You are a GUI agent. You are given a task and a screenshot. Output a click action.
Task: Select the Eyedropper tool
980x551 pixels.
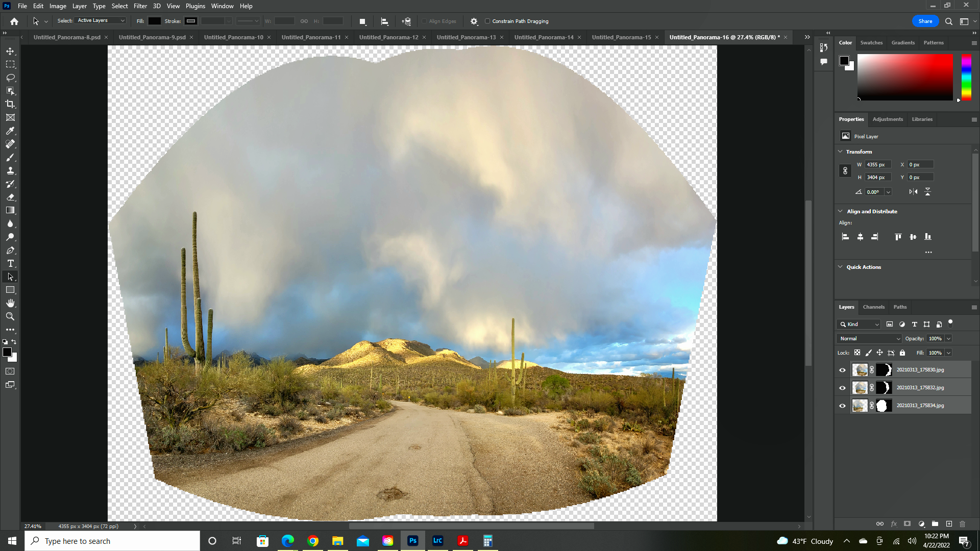10,131
